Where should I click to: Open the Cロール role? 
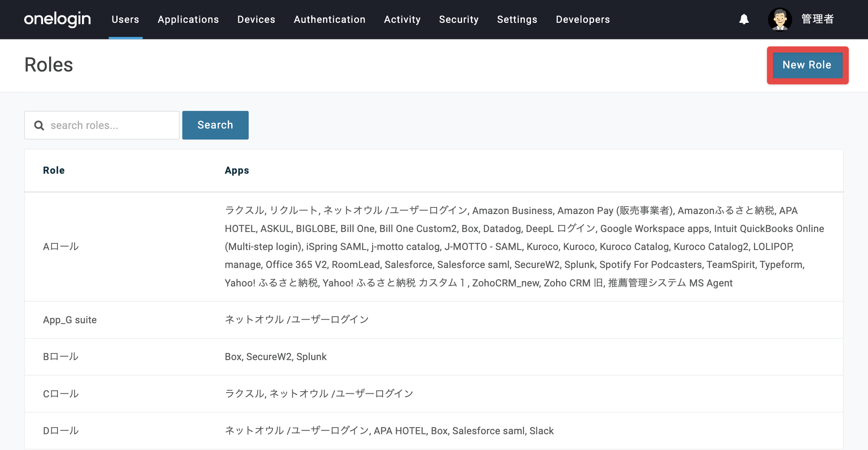point(61,394)
